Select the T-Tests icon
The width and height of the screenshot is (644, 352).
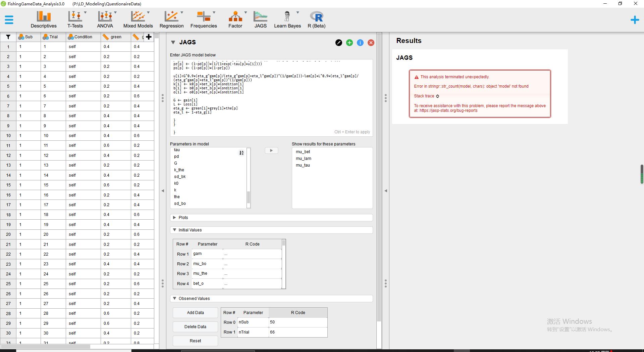(75, 19)
